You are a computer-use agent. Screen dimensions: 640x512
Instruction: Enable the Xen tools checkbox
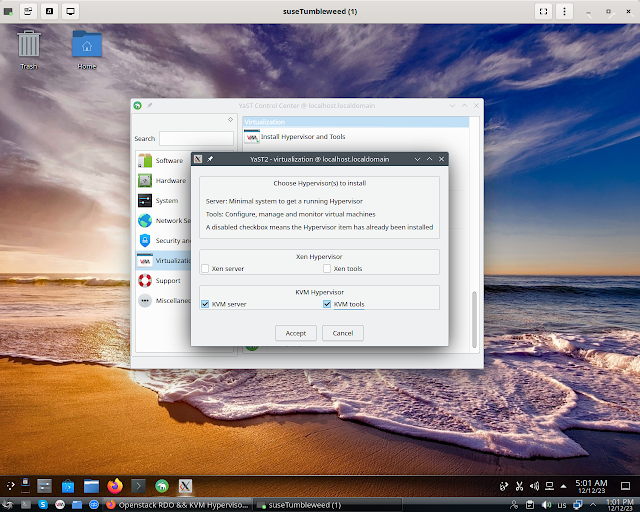point(327,269)
